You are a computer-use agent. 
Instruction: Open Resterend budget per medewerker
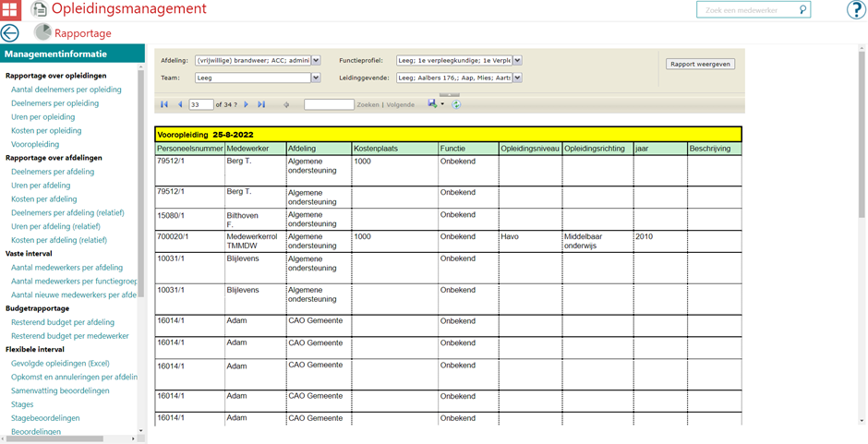(x=70, y=336)
